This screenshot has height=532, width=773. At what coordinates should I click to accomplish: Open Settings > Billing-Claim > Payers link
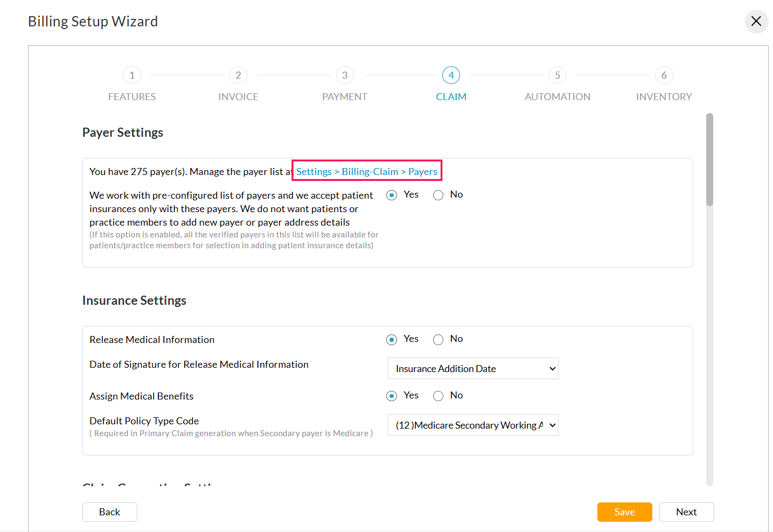pos(366,171)
